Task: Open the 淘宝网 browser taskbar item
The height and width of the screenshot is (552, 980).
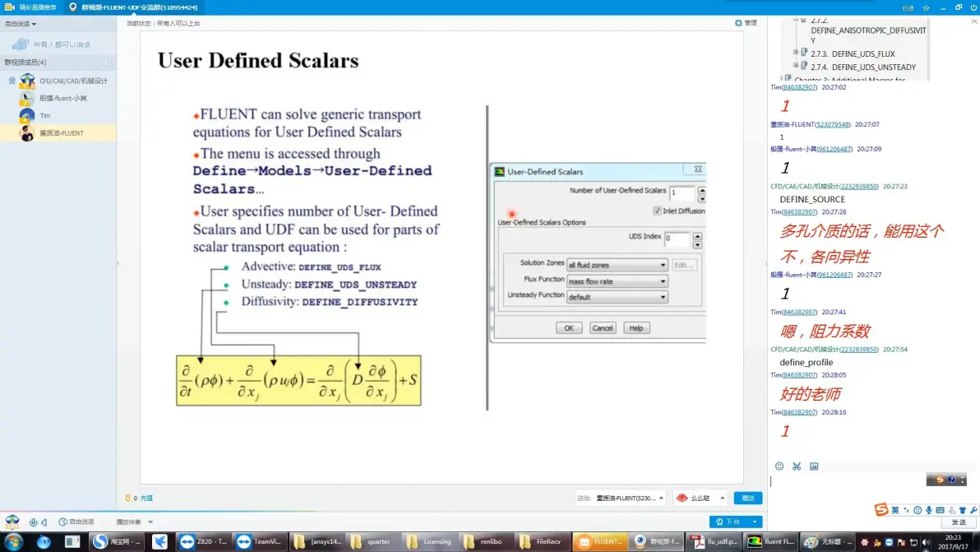Action: (x=118, y=541)
